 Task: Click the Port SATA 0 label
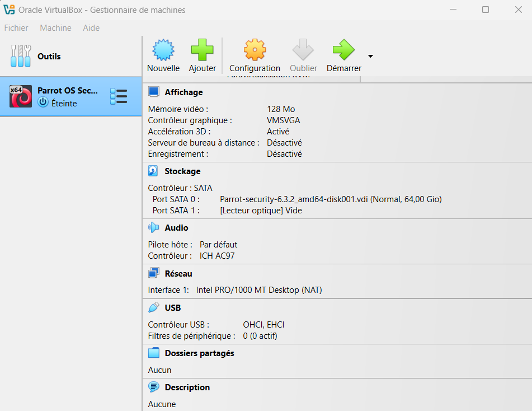point(176,199)
